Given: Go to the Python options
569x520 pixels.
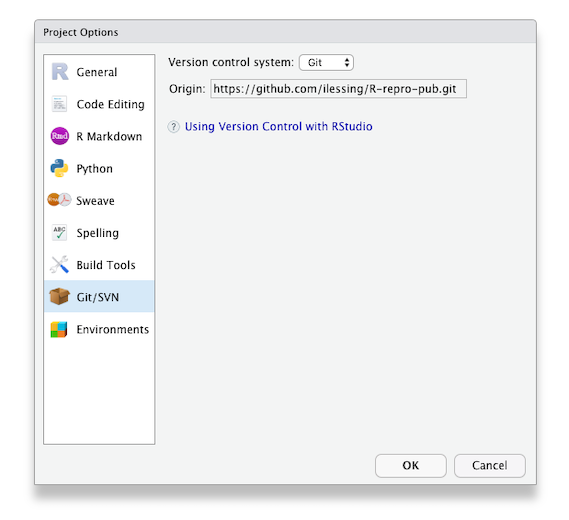Looking at the screenshot, I should pos(99,168).
